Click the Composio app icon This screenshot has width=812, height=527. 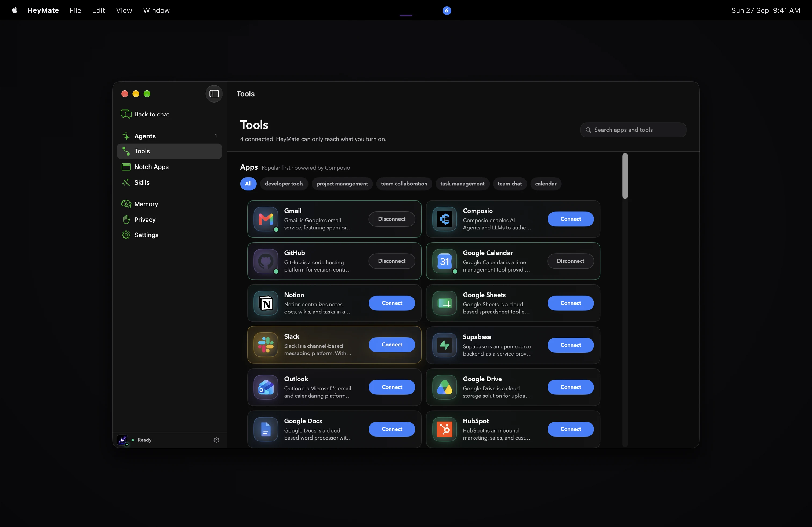445,219
